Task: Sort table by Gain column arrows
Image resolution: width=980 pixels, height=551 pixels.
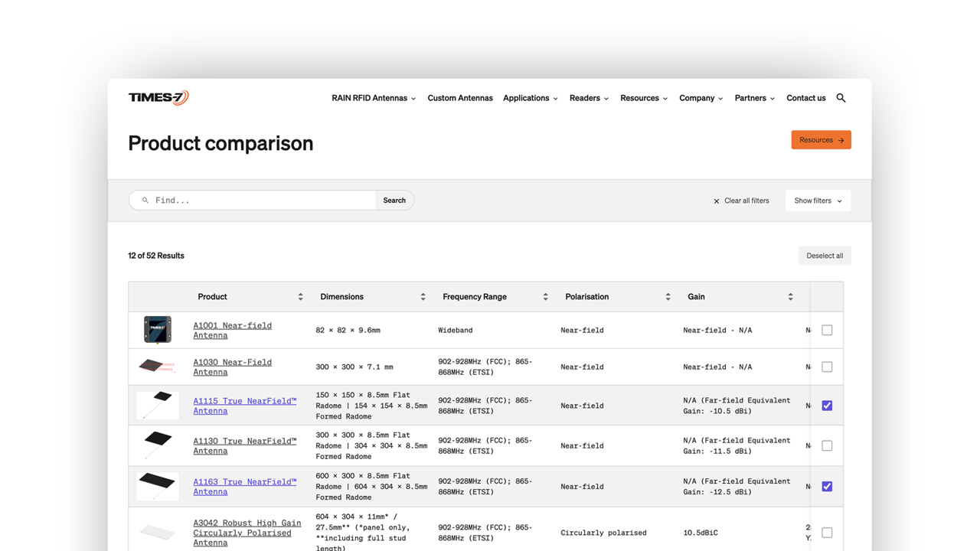Action: click(x=790, y=297)
